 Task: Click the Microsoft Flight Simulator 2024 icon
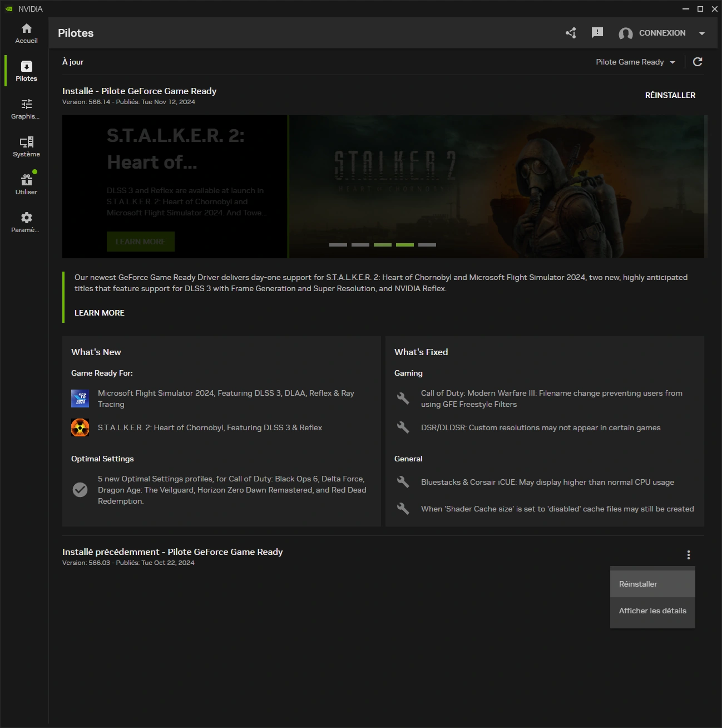[80, 399]
